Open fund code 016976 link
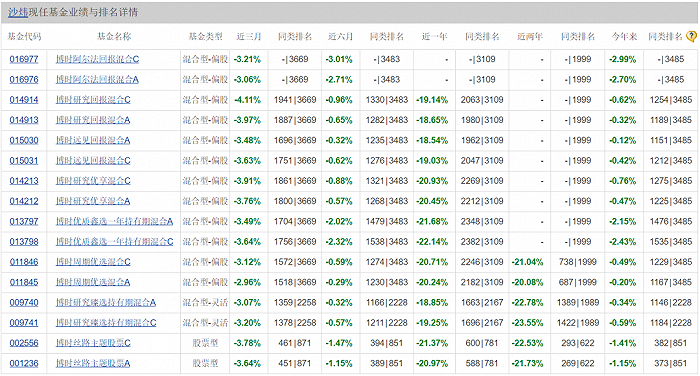 pyautogui.click(x=24, y=79)
